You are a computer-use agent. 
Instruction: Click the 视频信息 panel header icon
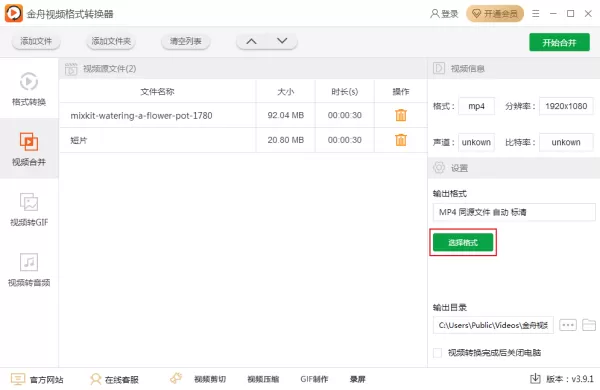[439, 68]
